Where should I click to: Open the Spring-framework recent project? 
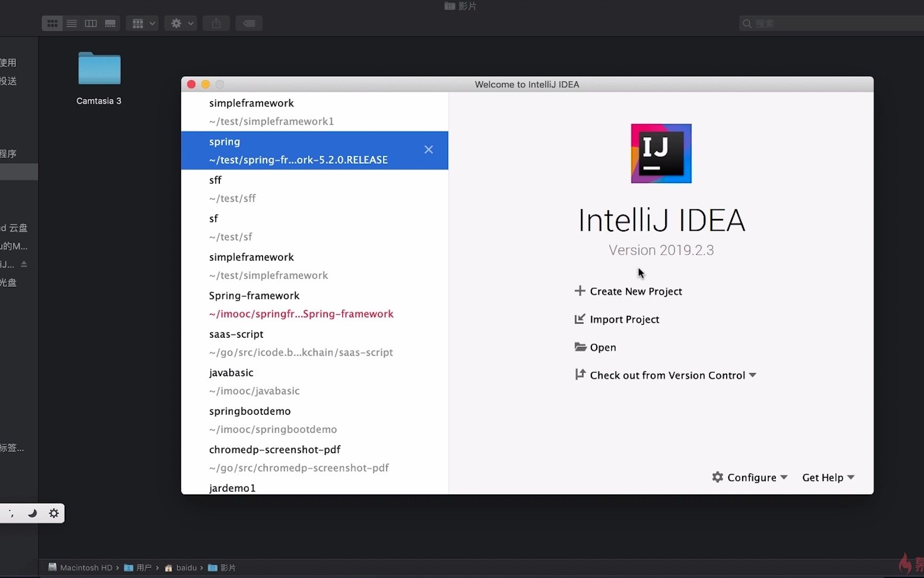314,305
